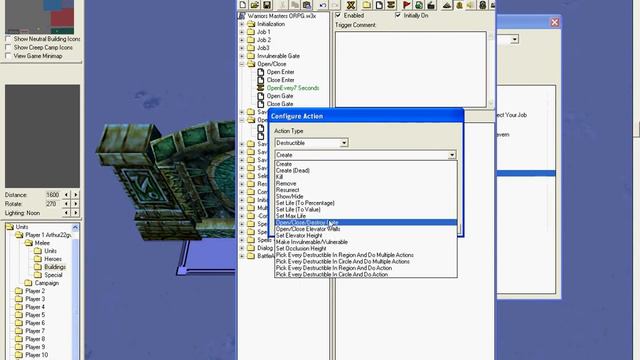Click the New Trigger page icon
This screenshot has width=640, height=360.
(x=379, y=5)
